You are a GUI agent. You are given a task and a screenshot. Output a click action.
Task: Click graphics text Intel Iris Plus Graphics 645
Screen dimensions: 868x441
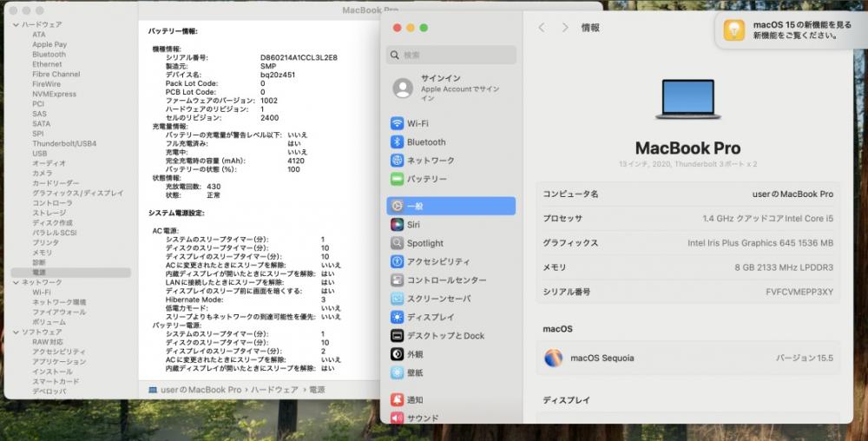[741, 243]
